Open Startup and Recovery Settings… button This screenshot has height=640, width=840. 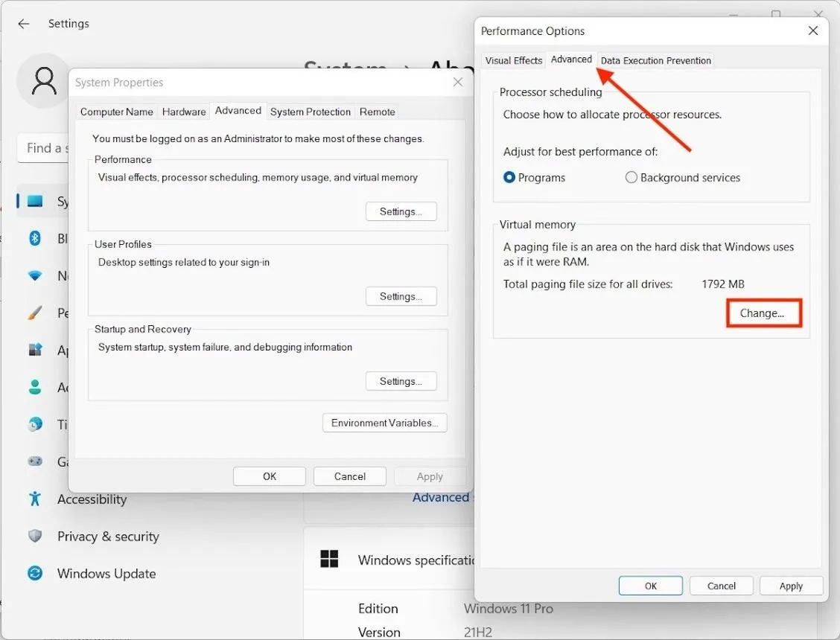click(x=401, y=381)
